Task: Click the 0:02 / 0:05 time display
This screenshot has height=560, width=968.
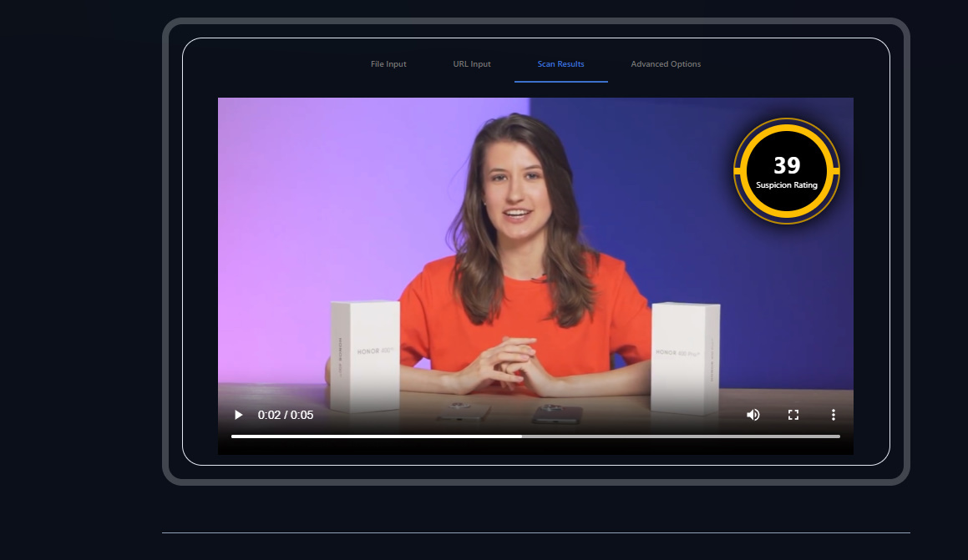Action: [x=286, y=415]
